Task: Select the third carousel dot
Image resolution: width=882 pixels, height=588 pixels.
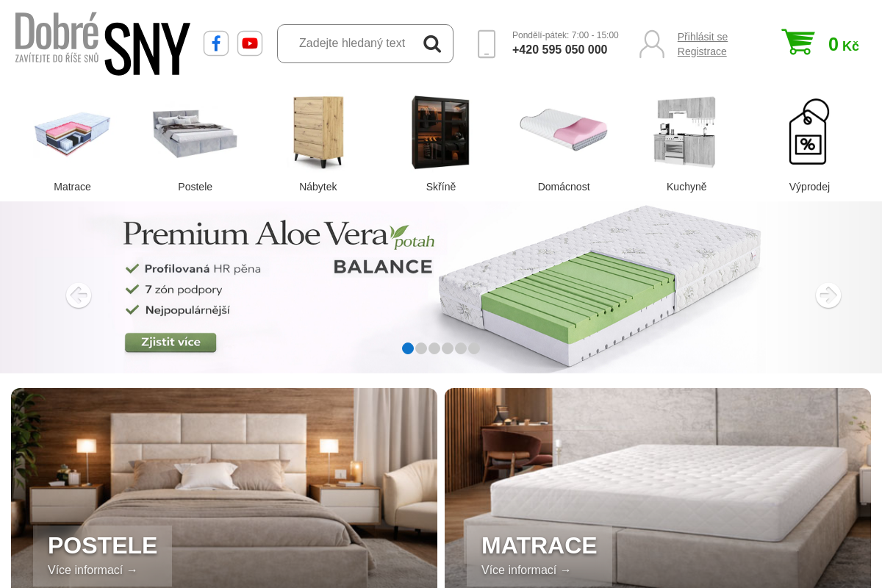Action: coord(434,348)
